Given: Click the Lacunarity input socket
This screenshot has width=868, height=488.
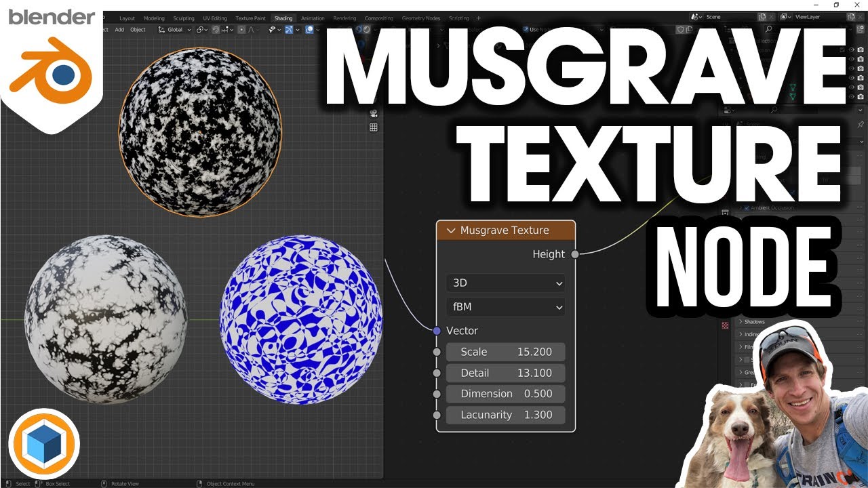Looking at the screenshot, I should pos(437,415).
